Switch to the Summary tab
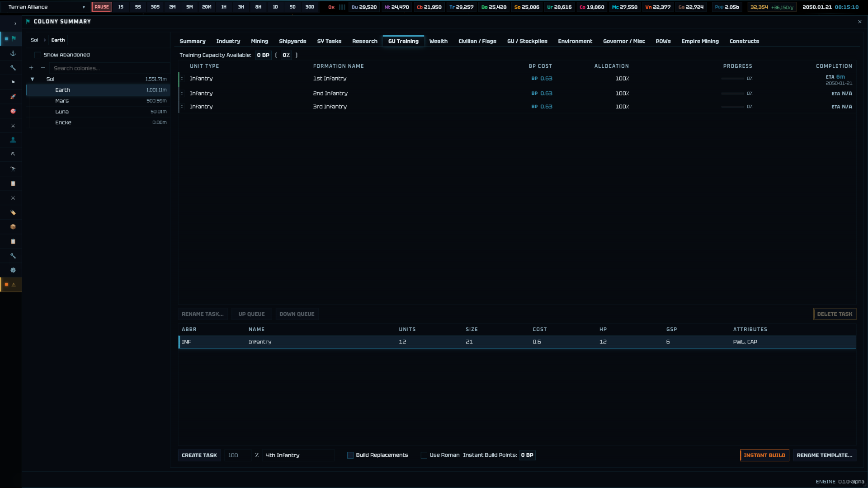 point(193,41)
